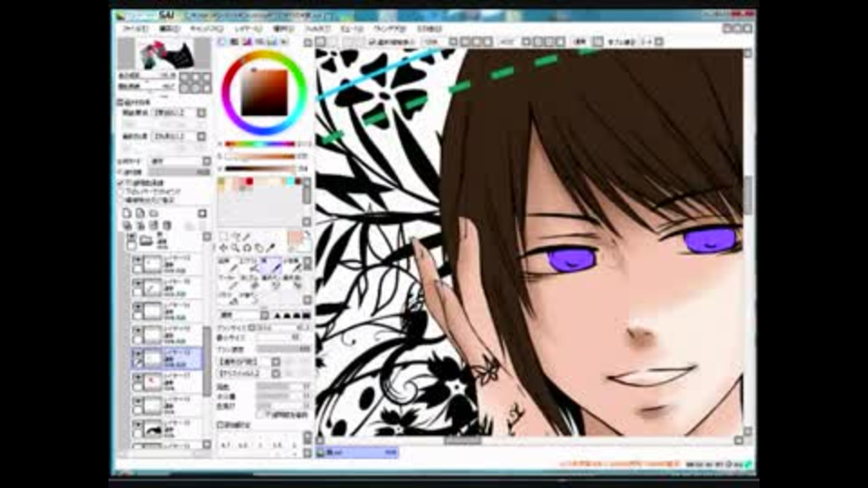Viewport: 868px width, 488px height.
Task: Select the move tool
Action: (x=223, y=248)
